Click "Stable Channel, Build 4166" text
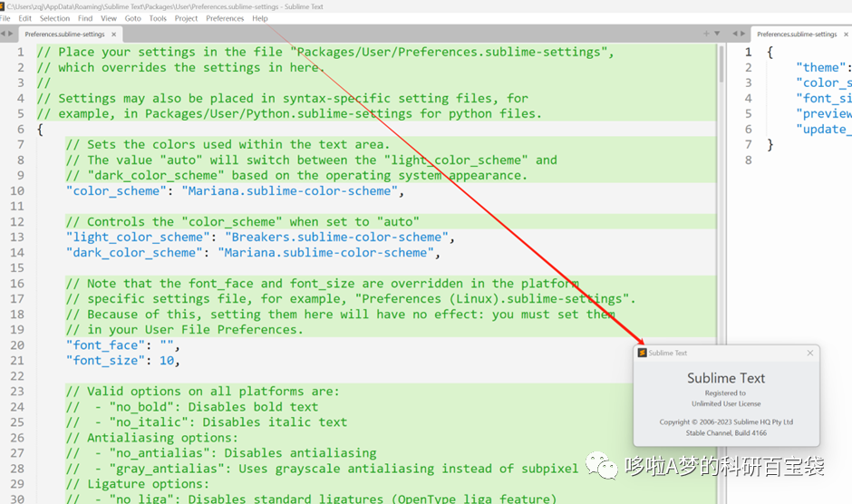The width and height of the screenshot is (852, 504). 726,432
